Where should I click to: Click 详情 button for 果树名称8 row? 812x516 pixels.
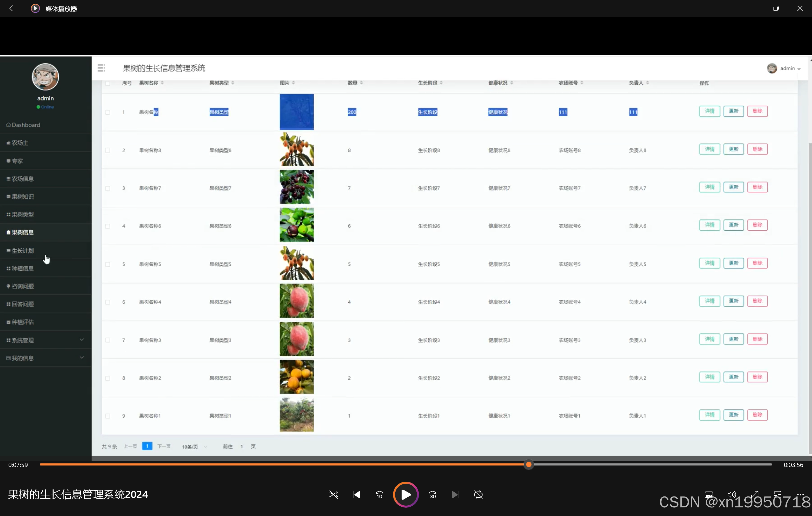(709, 149)
